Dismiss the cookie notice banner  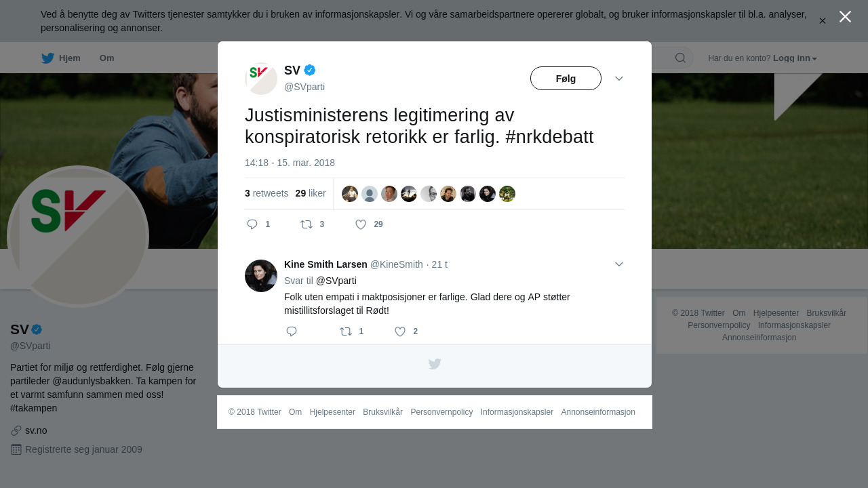coord(822,21)
